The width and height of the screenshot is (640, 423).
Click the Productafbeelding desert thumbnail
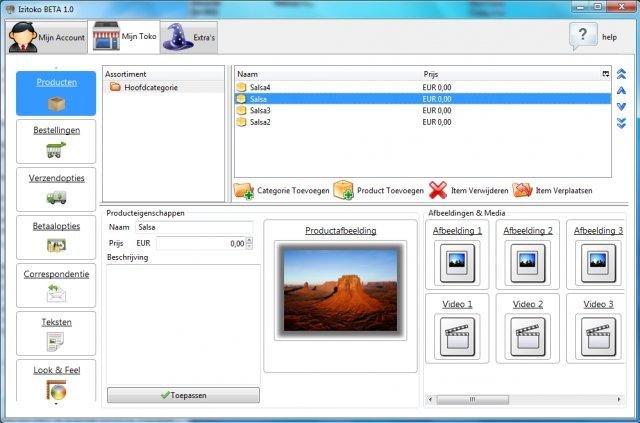[x=340, y=290]
